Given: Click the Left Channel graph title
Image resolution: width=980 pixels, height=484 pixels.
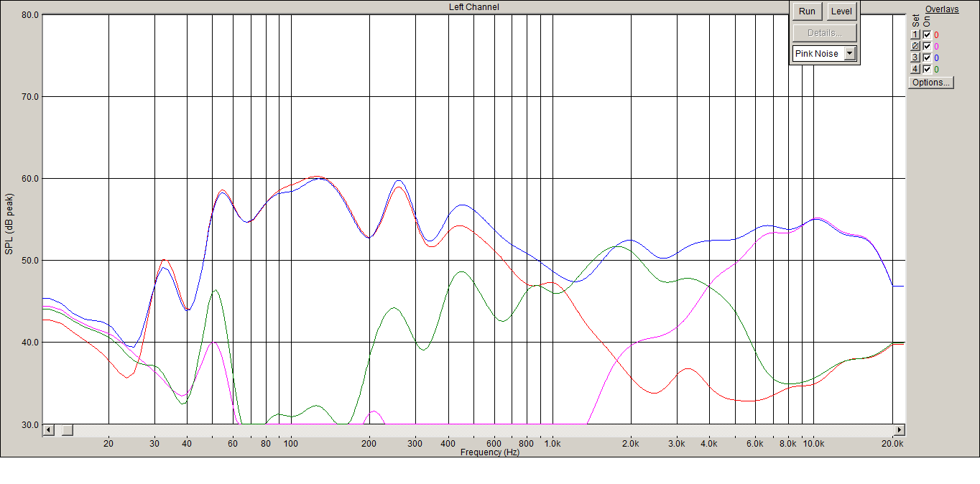Looking at the screenshot, I should [x=474, y=7].
